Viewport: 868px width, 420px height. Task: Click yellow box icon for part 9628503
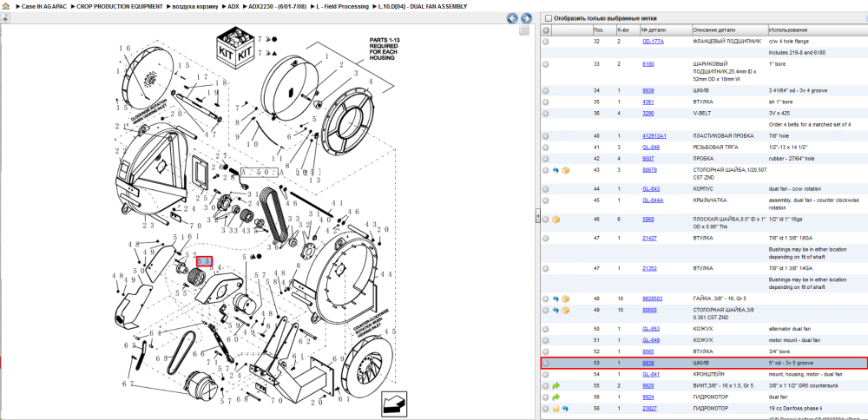[565, 299]
